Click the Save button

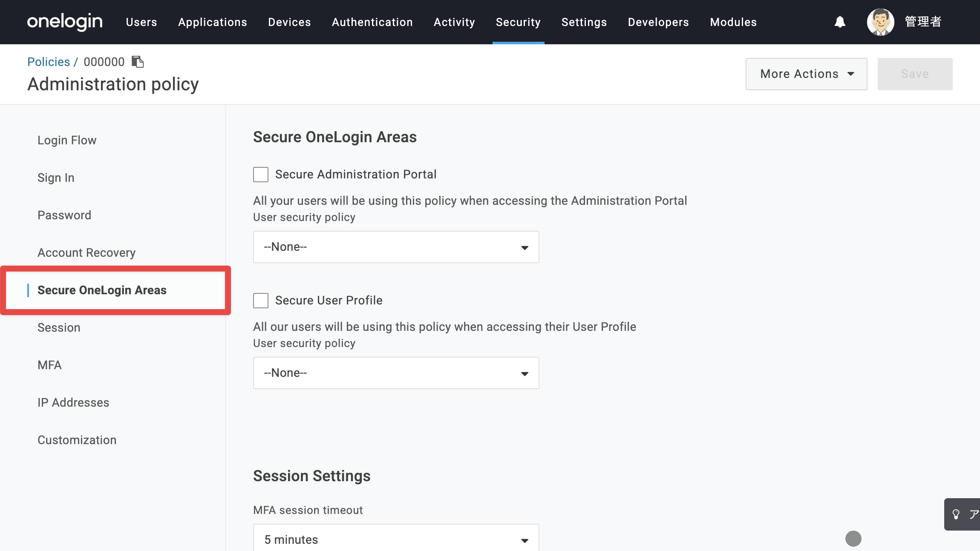[x=915, y=74]
